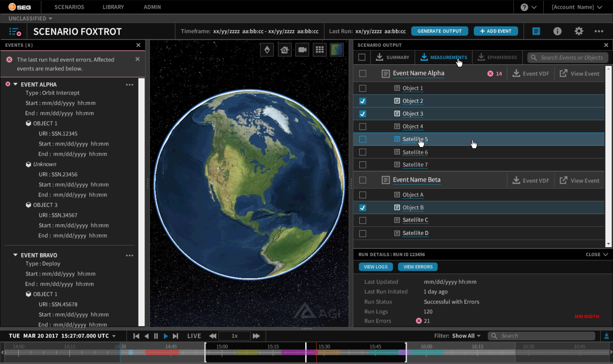Open the LIBRARY menu
Screen dimensions: 613x364
[113, 7]
